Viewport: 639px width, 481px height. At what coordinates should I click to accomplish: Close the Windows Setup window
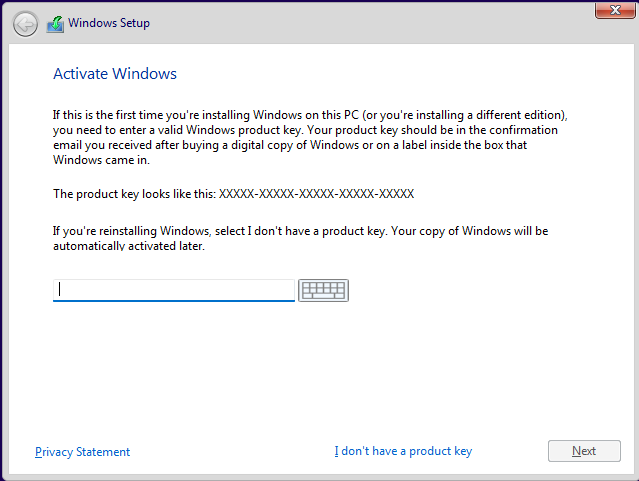[609, 10]
